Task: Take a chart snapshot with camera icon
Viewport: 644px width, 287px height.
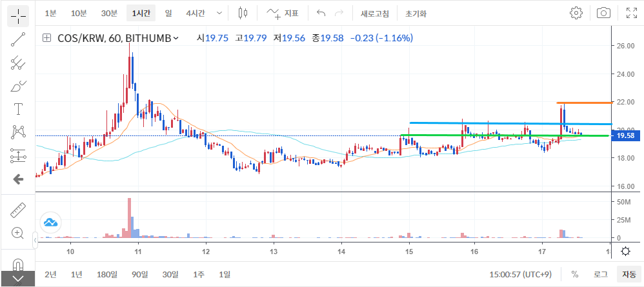Action: coord(603,13)
